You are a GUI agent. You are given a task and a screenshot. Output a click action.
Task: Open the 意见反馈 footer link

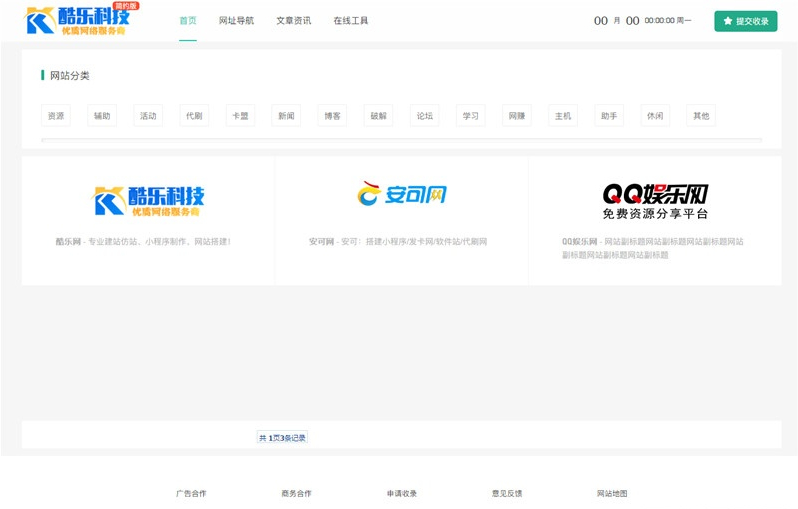(x=507, y=493)
